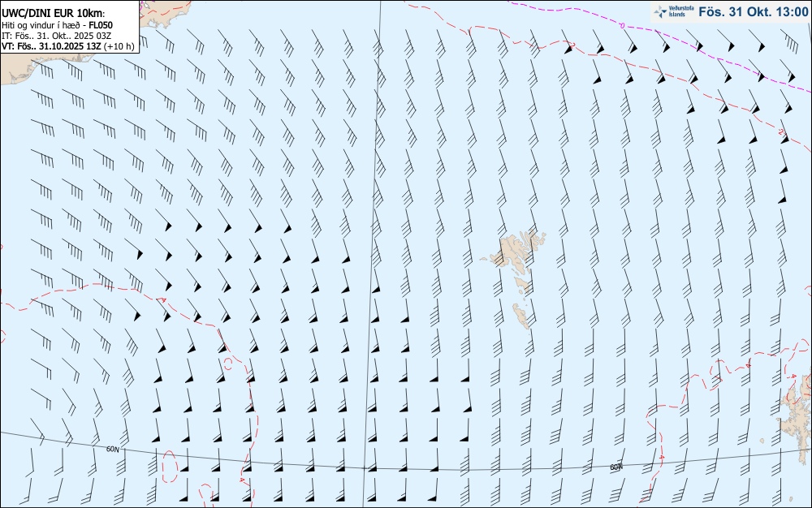This screenshot has width=812, height=508.
Task: Click the '0' label on magenta isotherm
Action: click(623, 25)
